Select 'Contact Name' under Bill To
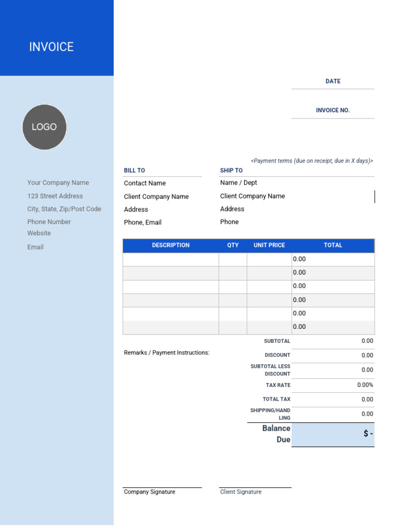The image size is (399, 532). (x=145, y=183)
